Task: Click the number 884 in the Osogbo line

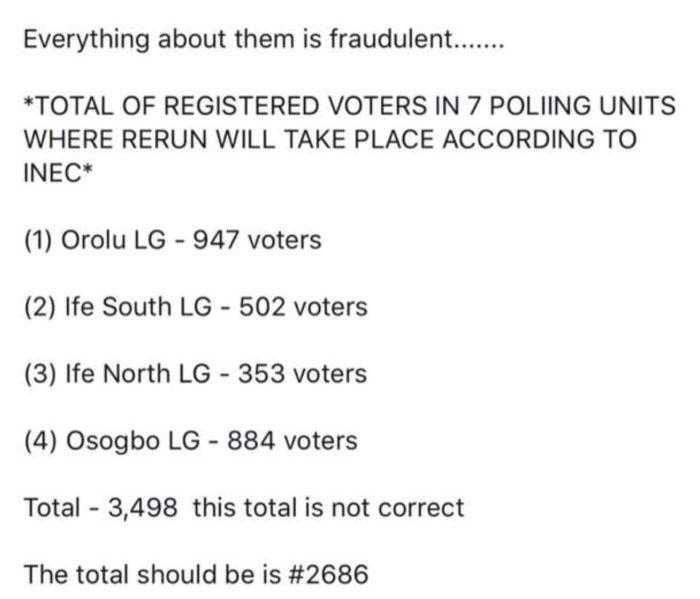Action: [251, 441]
